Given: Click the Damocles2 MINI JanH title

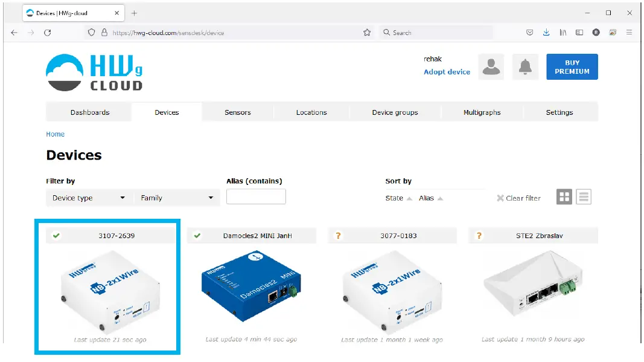Looking at the screenshot, I should (x=258, y=236).
